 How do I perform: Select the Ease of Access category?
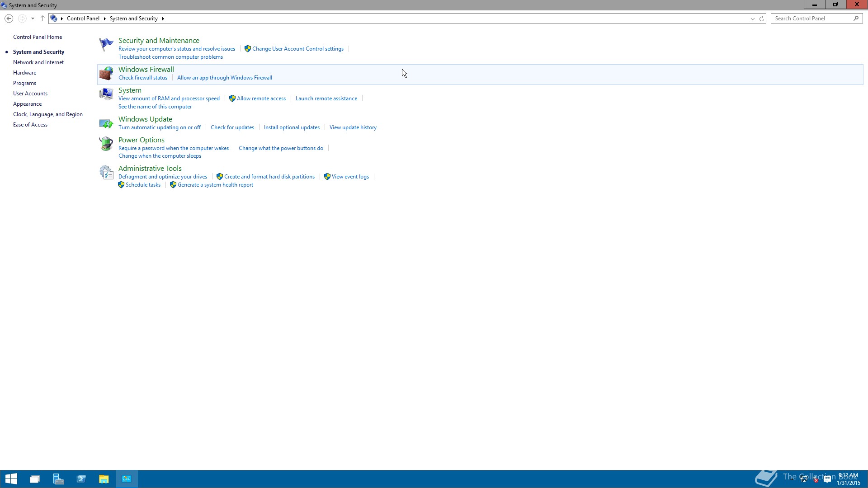30,125
